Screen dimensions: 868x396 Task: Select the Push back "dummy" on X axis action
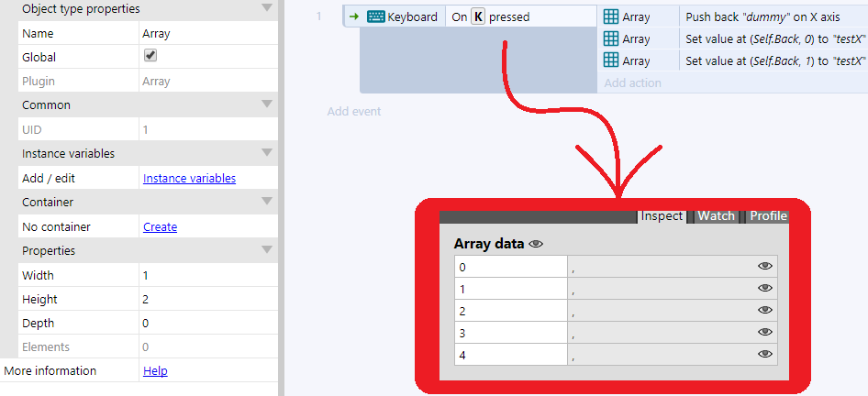(773, 16)
